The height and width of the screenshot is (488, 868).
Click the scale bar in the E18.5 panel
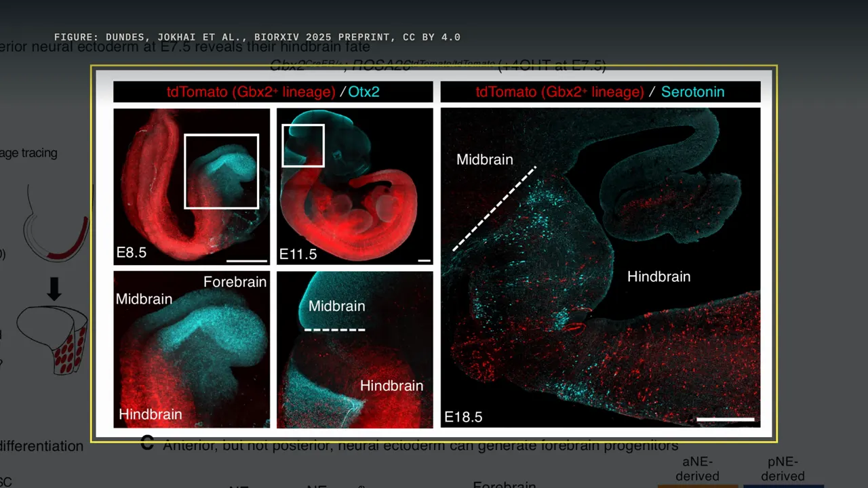point(726,420)
